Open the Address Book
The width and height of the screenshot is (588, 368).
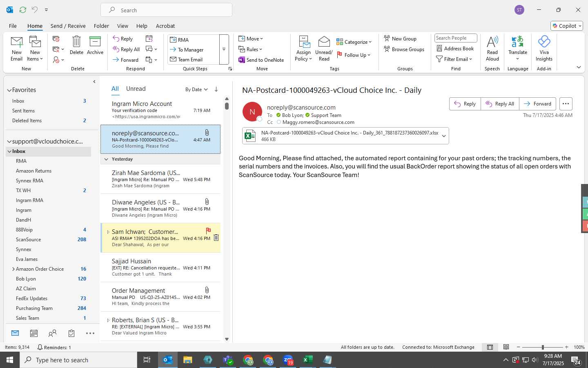(x=455, y=48)
